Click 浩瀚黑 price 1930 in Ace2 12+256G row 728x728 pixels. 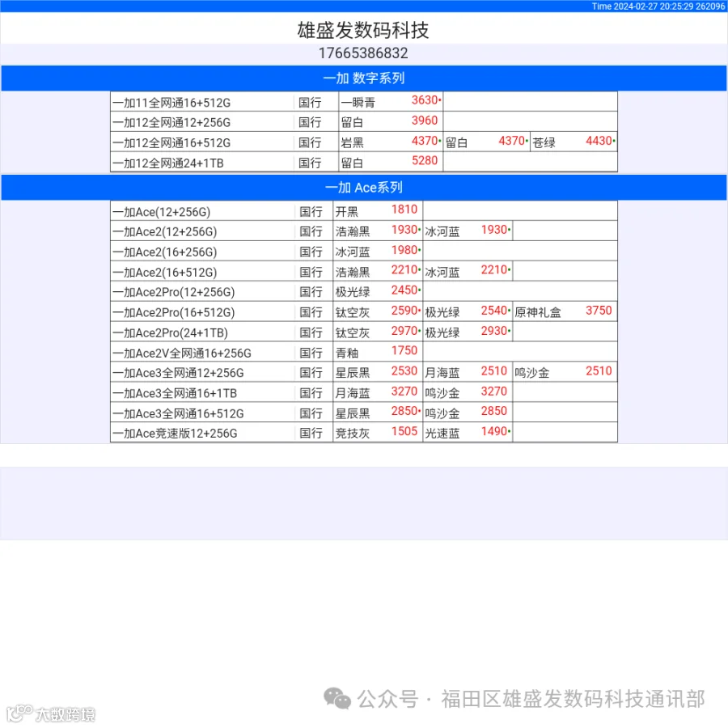click(x=404, y=230)
